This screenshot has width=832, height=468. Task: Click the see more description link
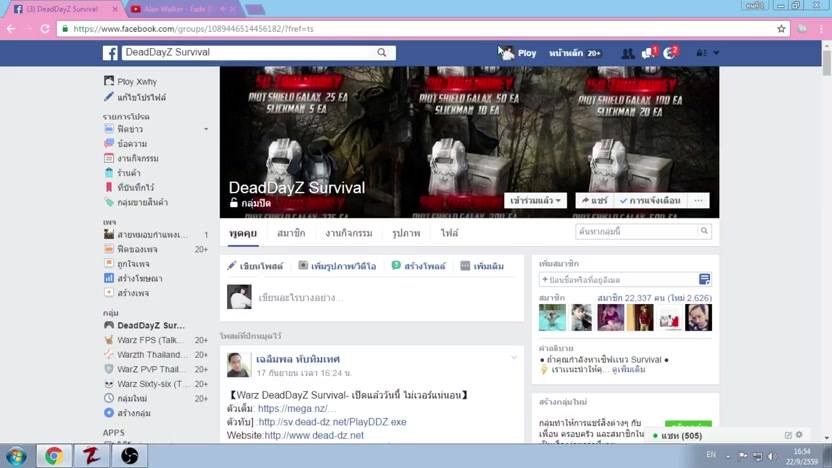click(628, 369)
